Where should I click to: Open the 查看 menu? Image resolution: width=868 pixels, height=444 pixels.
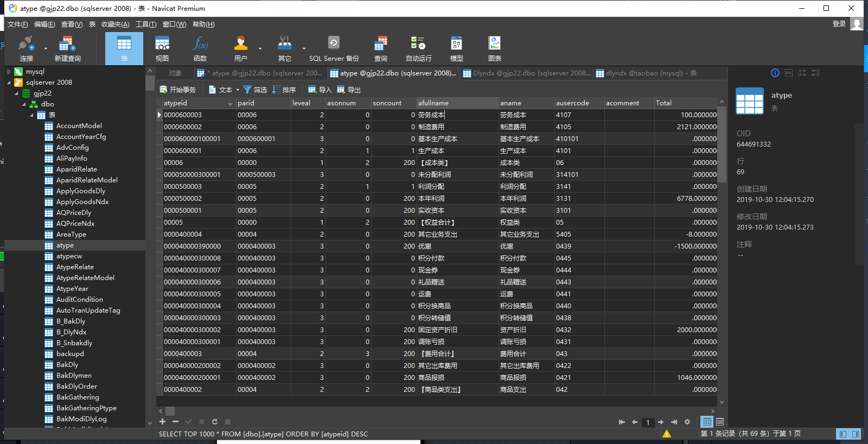[x=72, y=24]
